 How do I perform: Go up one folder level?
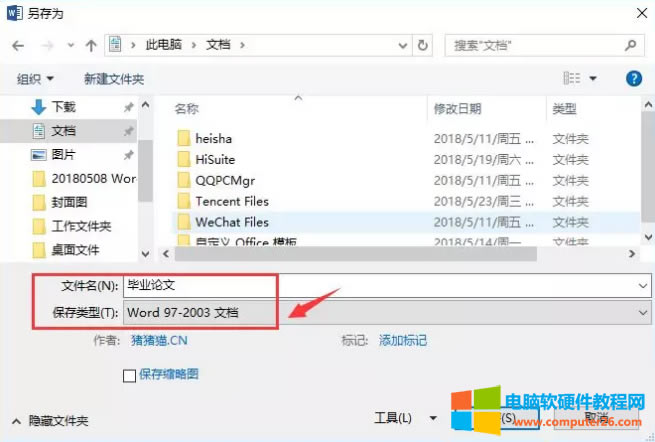pos(91,45)
